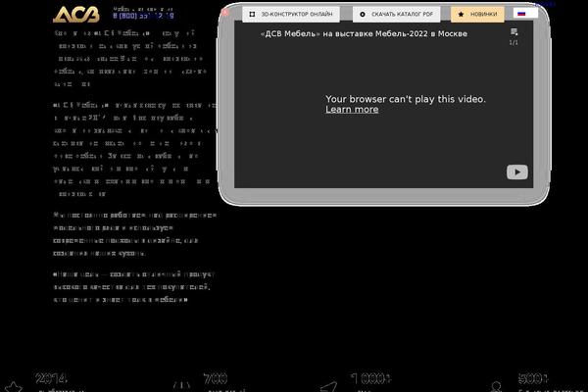Click the red close dot on the popup
The image size is (588, 392).
point(225,13)
